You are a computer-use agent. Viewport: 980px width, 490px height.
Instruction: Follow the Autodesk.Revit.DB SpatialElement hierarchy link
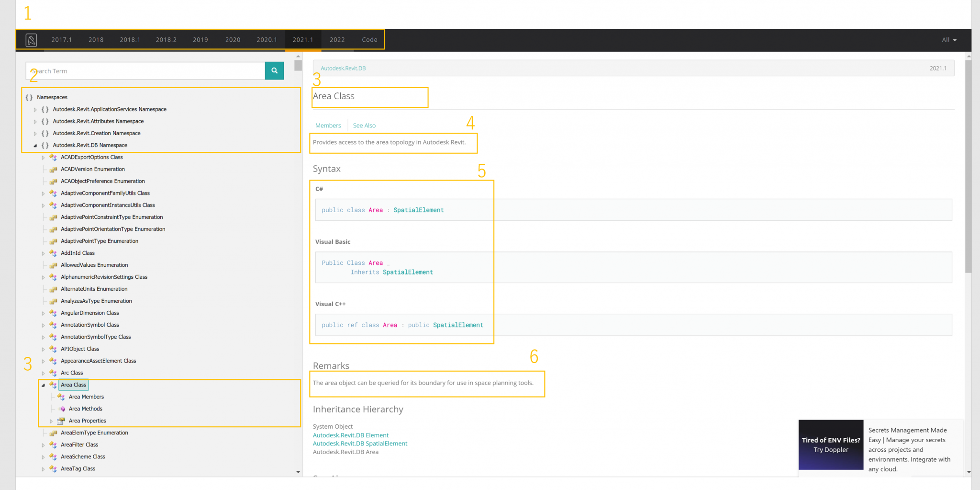[x=360, y=444]
